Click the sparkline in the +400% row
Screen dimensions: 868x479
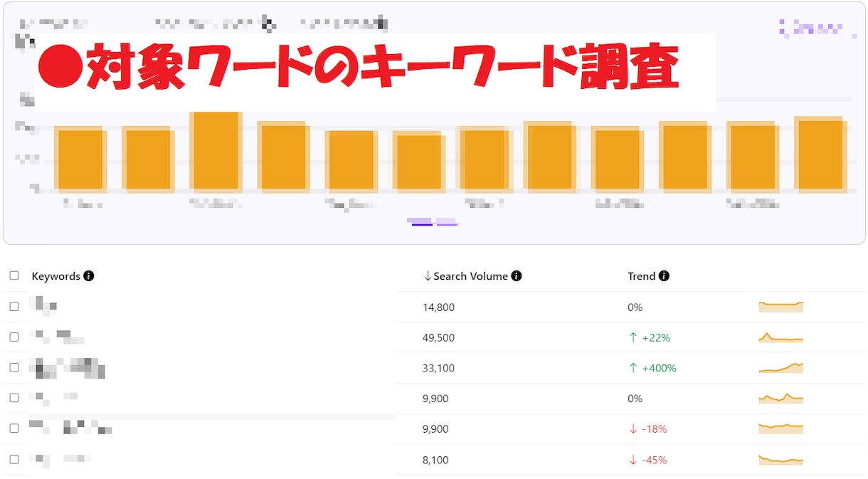tap(780, 368)
